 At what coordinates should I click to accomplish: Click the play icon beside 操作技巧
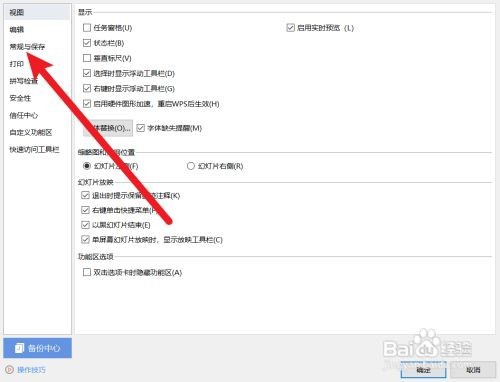(x=9, y=370)
